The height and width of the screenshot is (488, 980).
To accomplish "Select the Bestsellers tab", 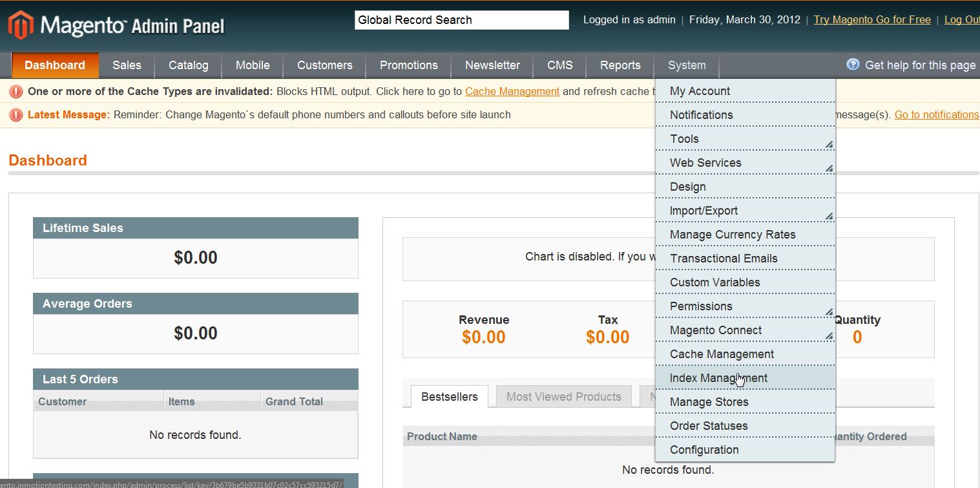I will (449, 397).
